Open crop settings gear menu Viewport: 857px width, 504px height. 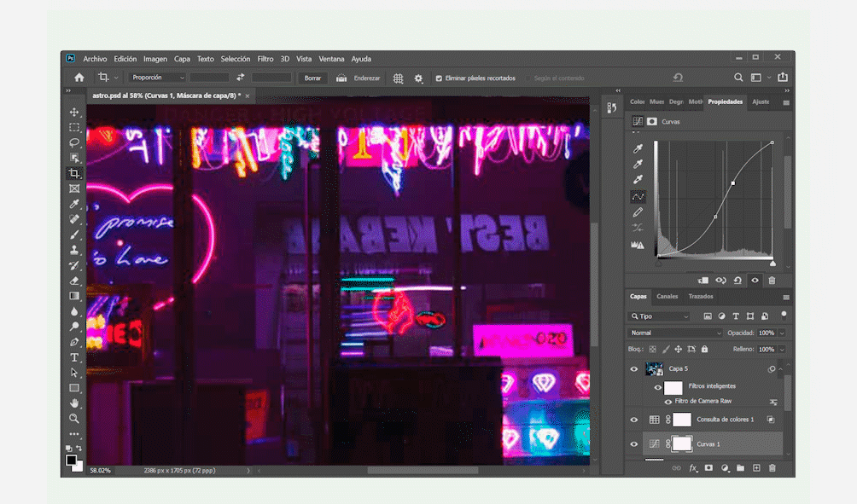(x=418, y=78)
